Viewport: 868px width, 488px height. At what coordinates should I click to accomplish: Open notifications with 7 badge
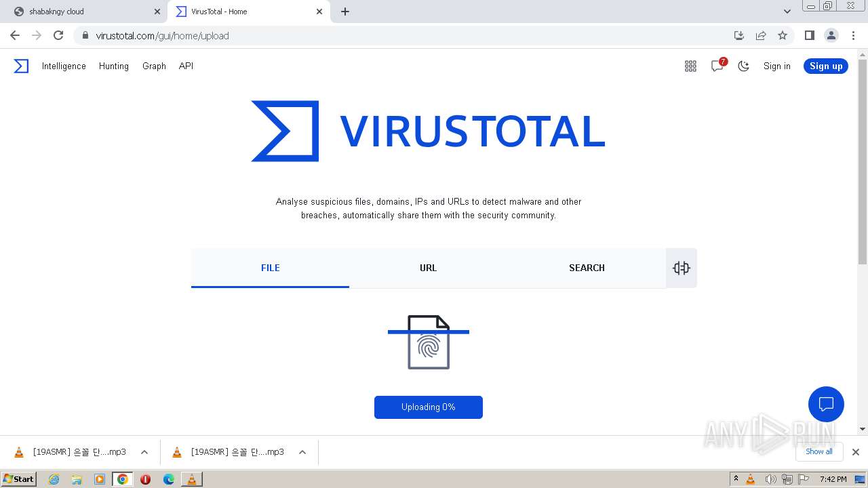[717, 66]
